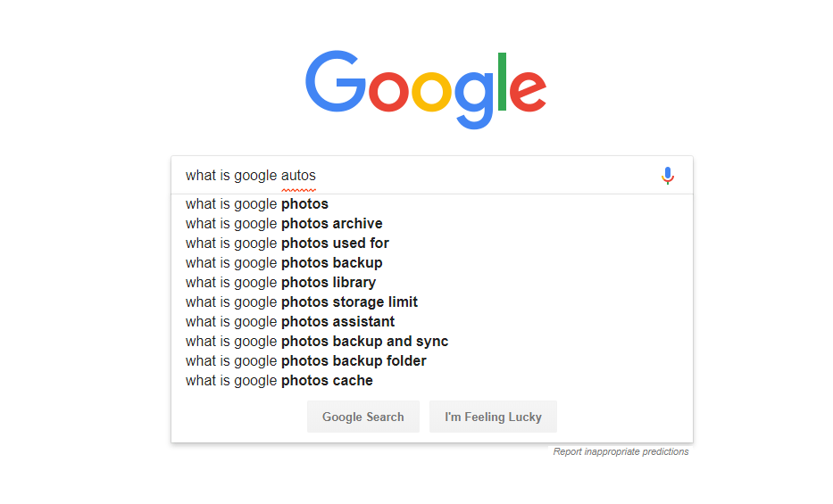Select the "photos cache" suggestion
The width and height of the screenshot is (833, 504).
pos(279,381)
